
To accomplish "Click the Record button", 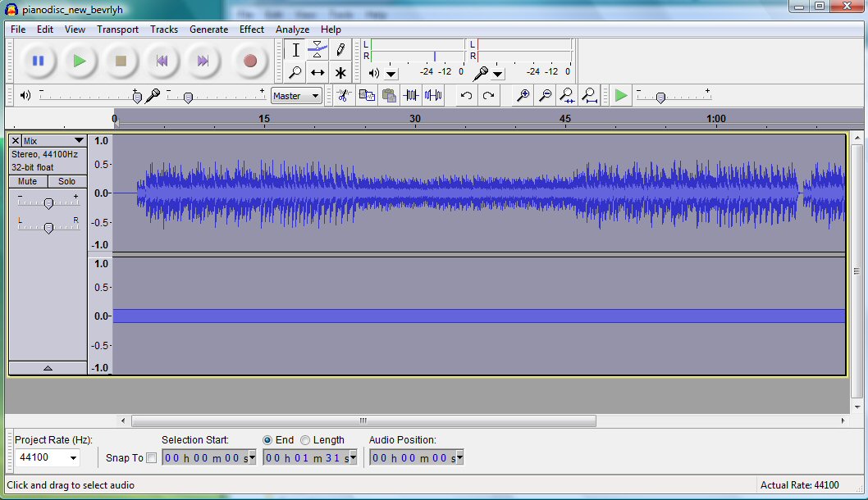I will (250, 61).
